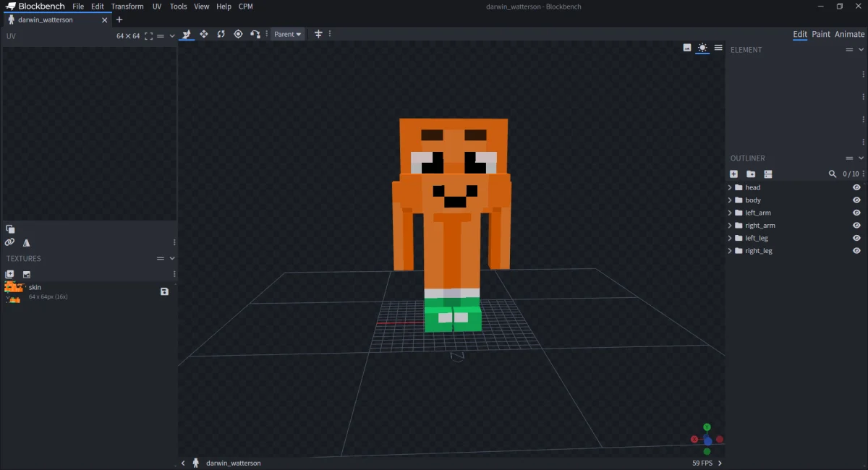Open the Tools menu
Image resolution: width=868 pixels, height=470 pixels.
178,7
